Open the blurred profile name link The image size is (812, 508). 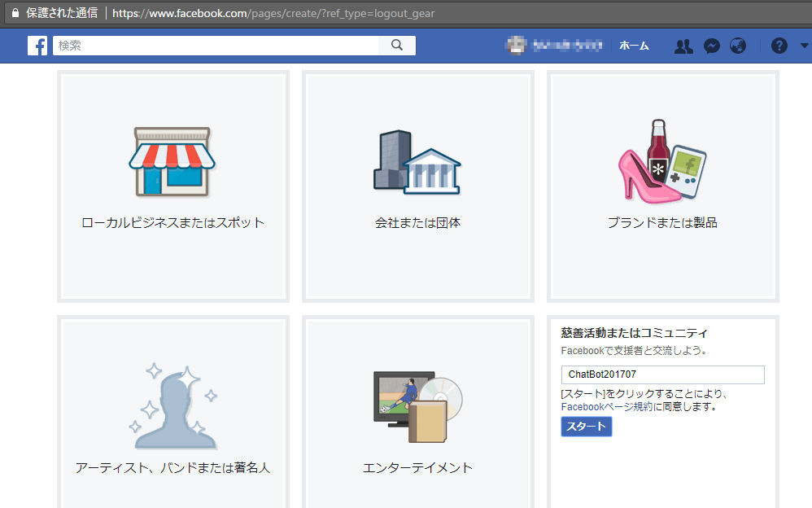point(567,46)
